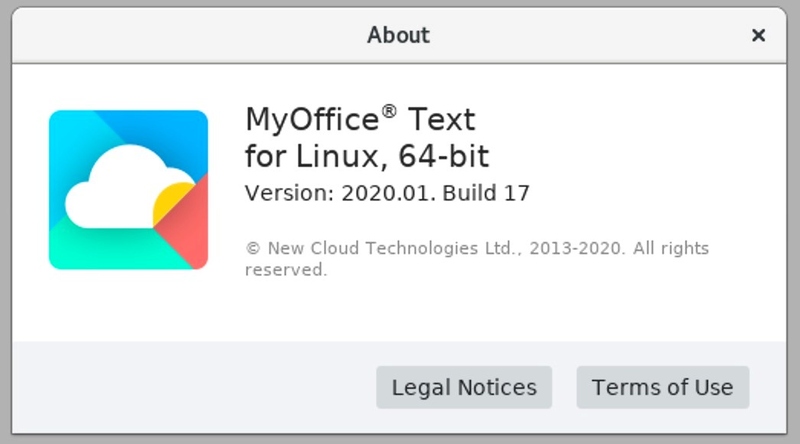Image resolution: width=800 pixels, height=444 pixels.
Task: Click the empty footer area left of Legal Notices
Action: [x=190, y=387]
